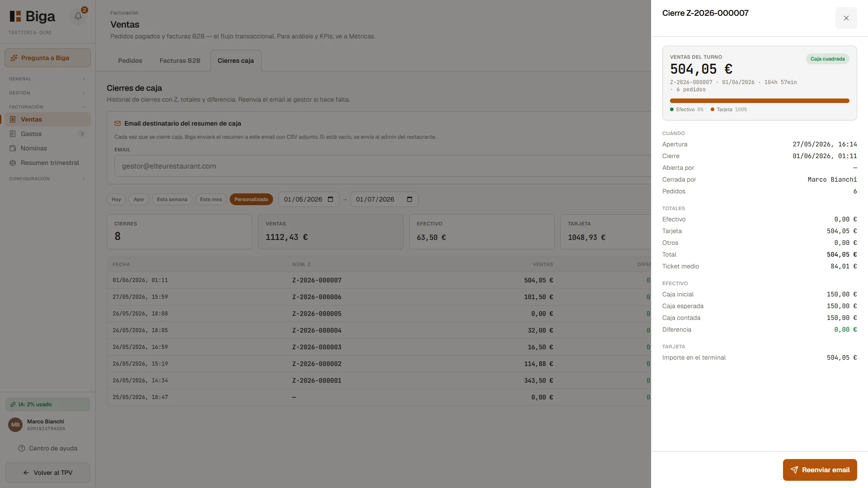Click the IA usage sparkle icon
Viewport: 868px width, 488px height.
coord(13,404)
